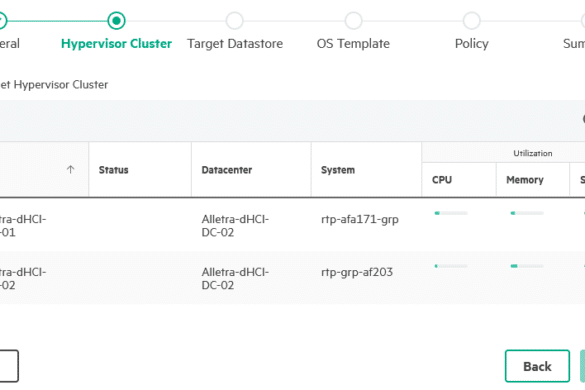Select the Hypervisor Cluster step label
Viewport: 585px width, 390px height.
[116, 44]
